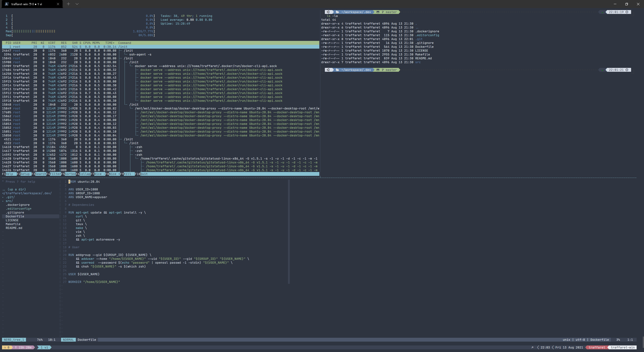Click the 'utf-8' encoding in vim status line
644x352 pixels.
[x=580, y=340]
